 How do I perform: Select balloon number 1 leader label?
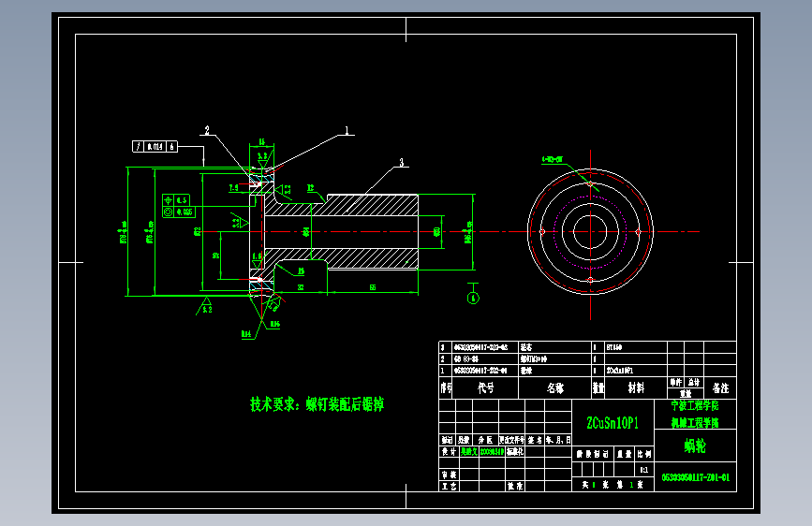[347, 130]
